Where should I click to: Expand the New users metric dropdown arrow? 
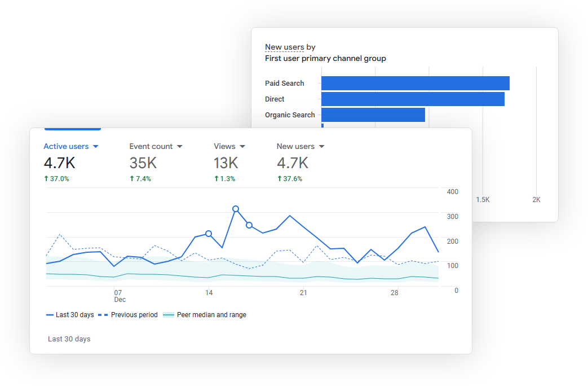click(x=322, y=147)
